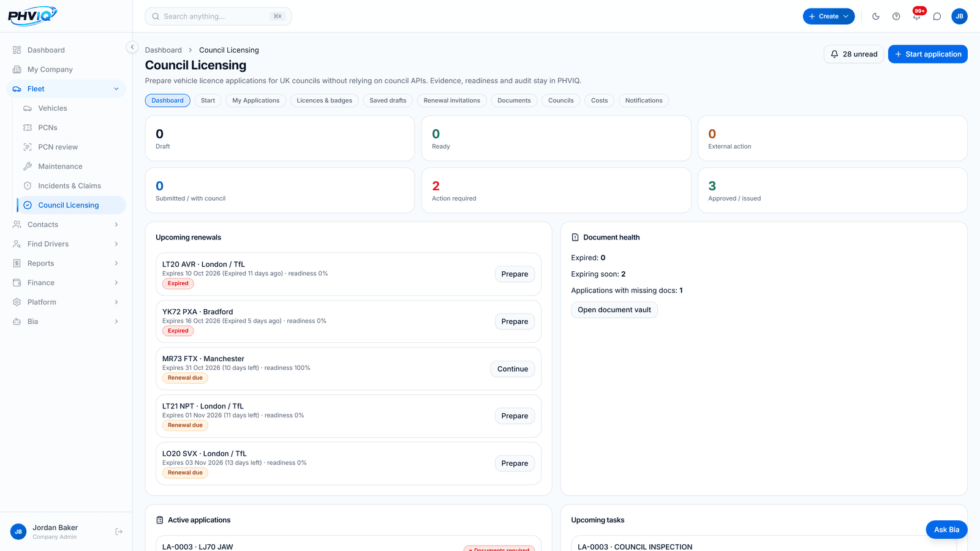Toggle dark mode moon icon
This screenshot has width=980, height=551.
pyautogui.click(x=876, y=17)
